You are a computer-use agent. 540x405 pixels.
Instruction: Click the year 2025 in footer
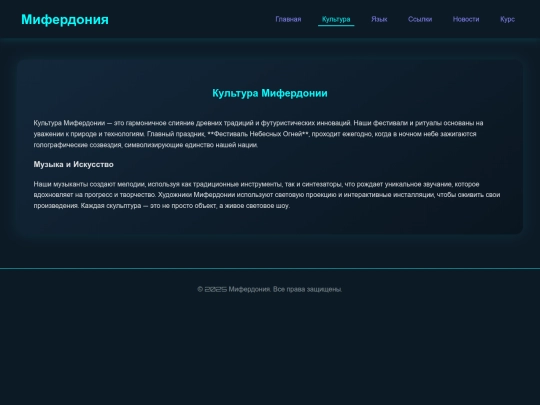pos(216,289)
